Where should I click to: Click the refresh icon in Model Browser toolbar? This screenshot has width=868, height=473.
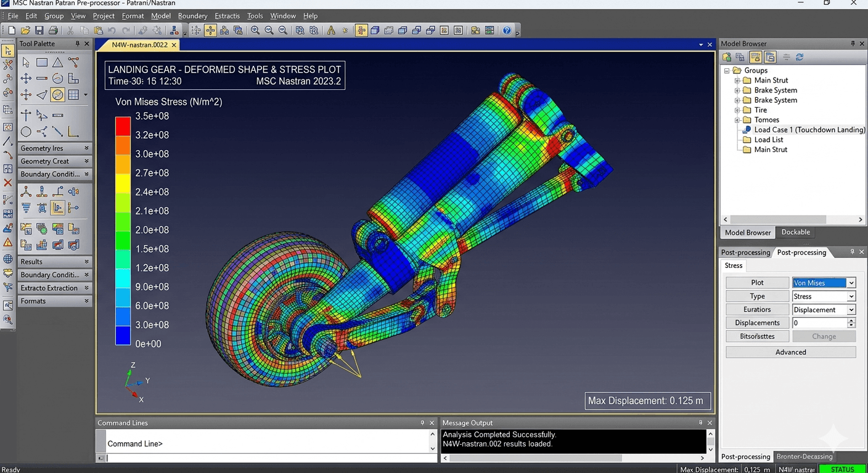pos(800,57)
